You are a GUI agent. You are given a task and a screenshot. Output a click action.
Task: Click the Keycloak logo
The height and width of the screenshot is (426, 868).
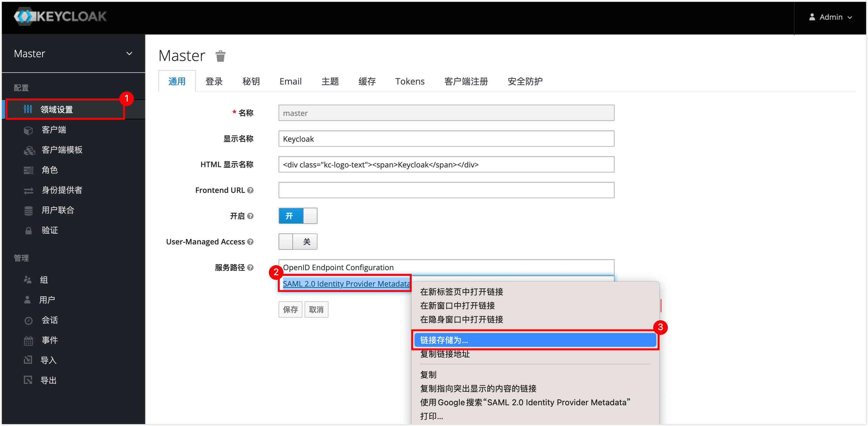click(60, 16)
